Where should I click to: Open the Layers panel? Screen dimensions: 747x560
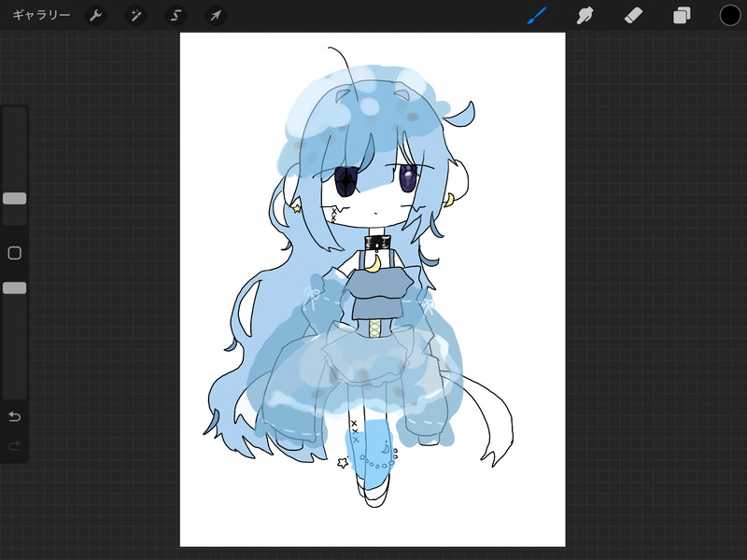[682, 15]
